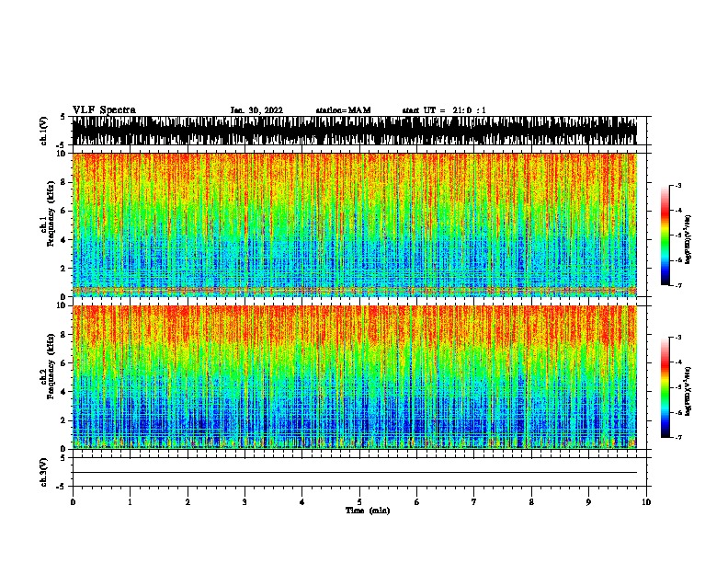Select the date text "Jan. 30, 2022"
Screen dimensions: 728x563
coord(256,110)
